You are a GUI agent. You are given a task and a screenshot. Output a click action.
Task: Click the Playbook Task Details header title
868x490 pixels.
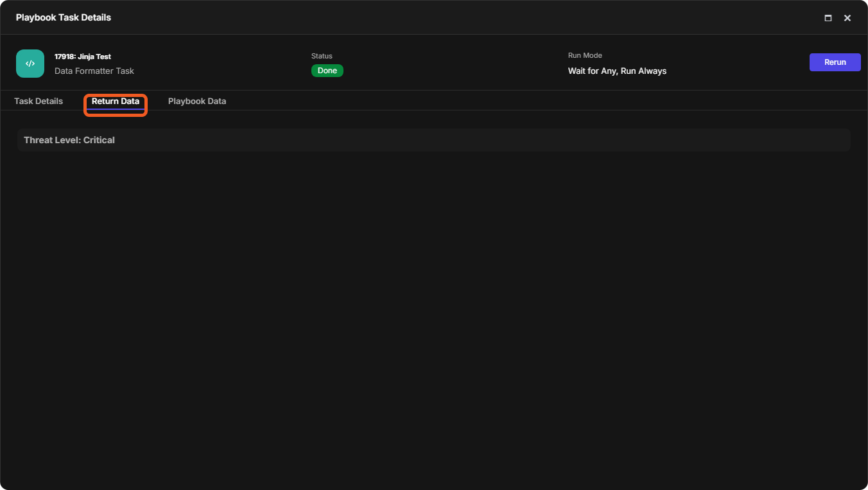pos(64,17)
